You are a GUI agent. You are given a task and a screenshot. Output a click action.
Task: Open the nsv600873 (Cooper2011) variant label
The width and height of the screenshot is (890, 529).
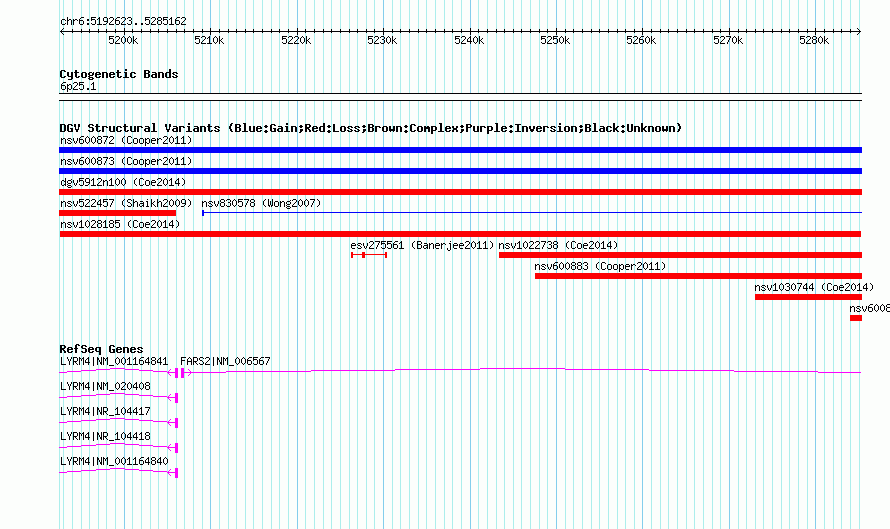[x=126, y=161]
